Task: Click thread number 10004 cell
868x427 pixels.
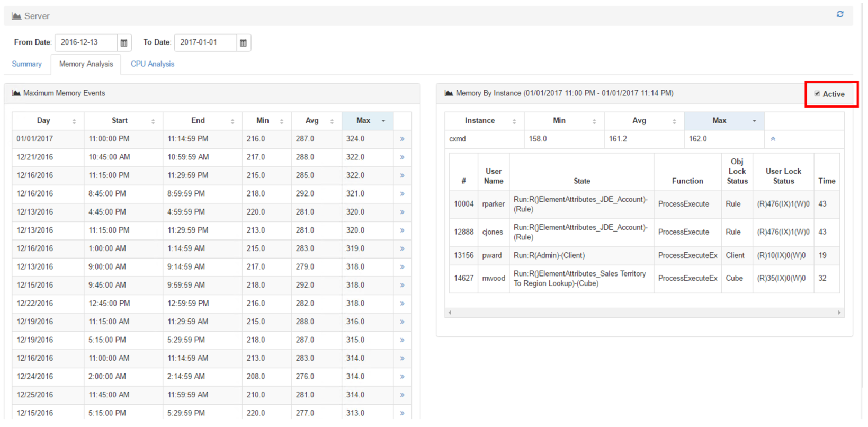Action: [464, 204]
